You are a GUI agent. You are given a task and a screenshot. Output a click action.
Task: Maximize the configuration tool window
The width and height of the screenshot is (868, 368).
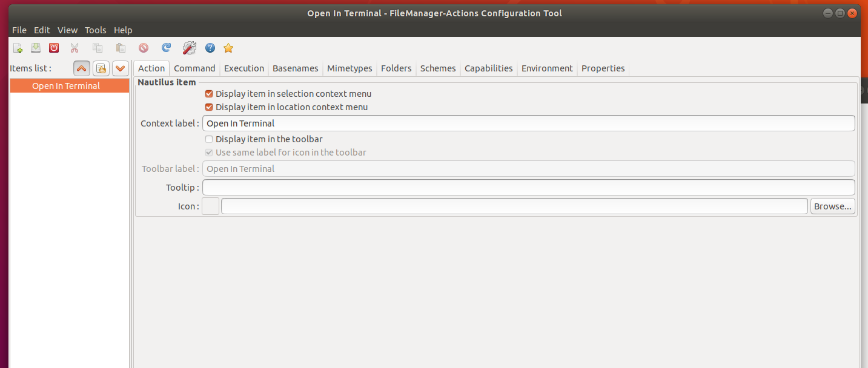[x=840, y=13]
